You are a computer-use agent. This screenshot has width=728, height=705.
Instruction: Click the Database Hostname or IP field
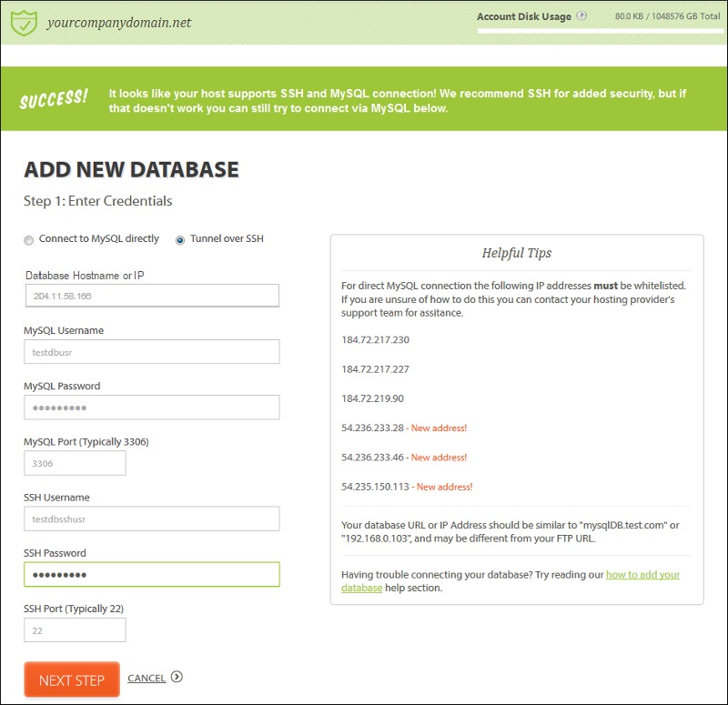click(x=151, y=296)
